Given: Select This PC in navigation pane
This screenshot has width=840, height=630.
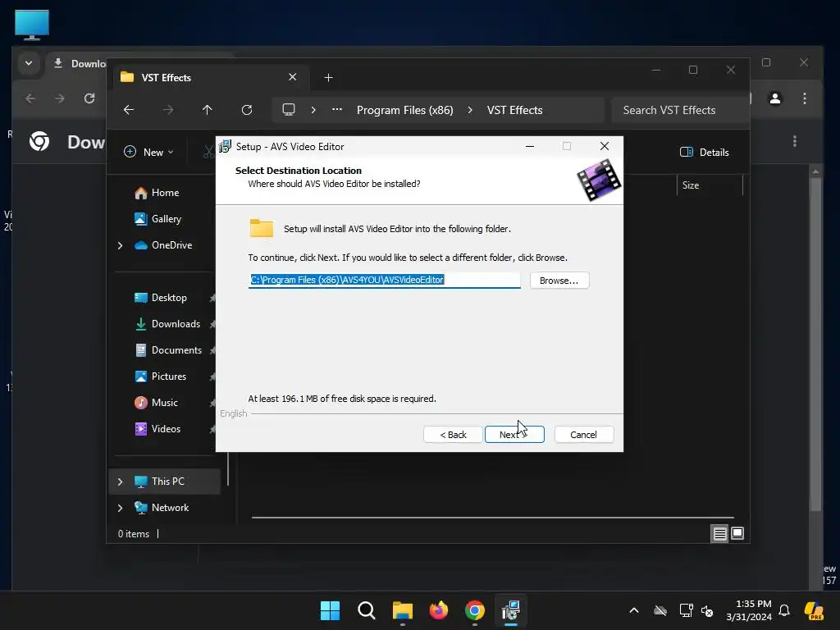Looking at the screenshot, I should click(164, 482).
